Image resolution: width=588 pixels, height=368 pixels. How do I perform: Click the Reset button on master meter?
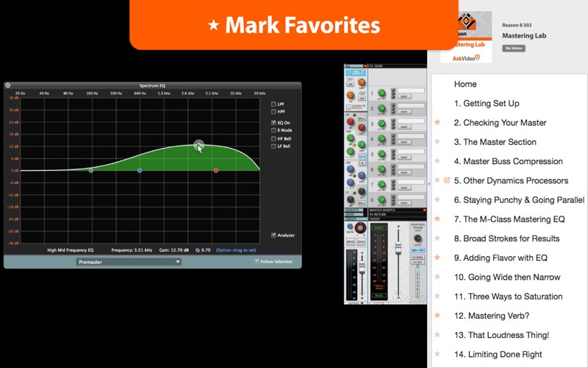tap(379, 228)
